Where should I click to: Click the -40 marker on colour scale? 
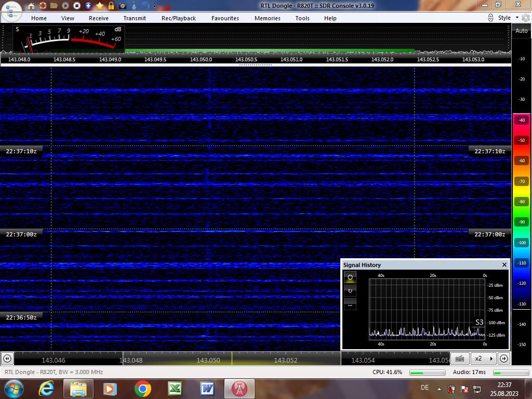click(522, 120)
